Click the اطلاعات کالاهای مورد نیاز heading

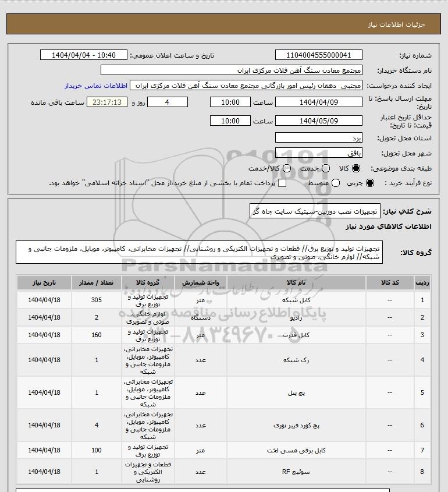[x=388, y=226]
